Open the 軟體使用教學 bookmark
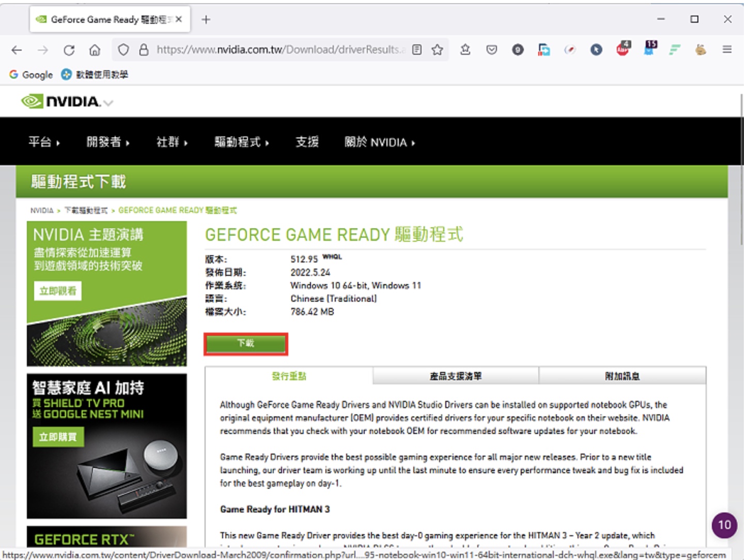 click(95, 74)
